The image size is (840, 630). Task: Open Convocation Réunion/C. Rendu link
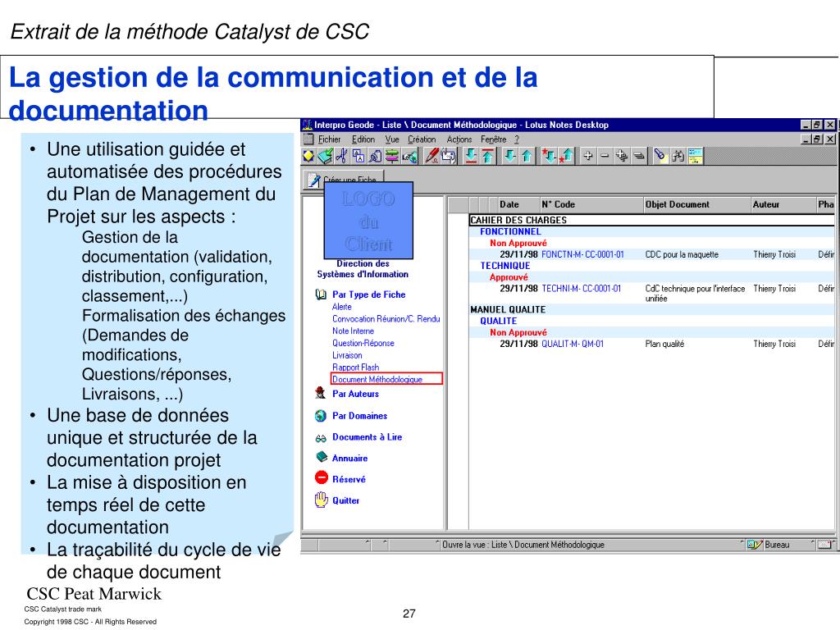click(386, 319)
